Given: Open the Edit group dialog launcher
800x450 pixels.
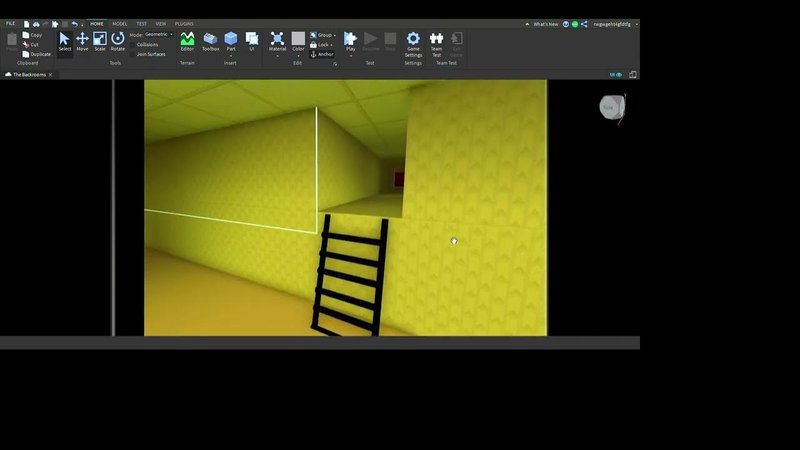Looking at the screenshot, I should (x=335, y=64).
